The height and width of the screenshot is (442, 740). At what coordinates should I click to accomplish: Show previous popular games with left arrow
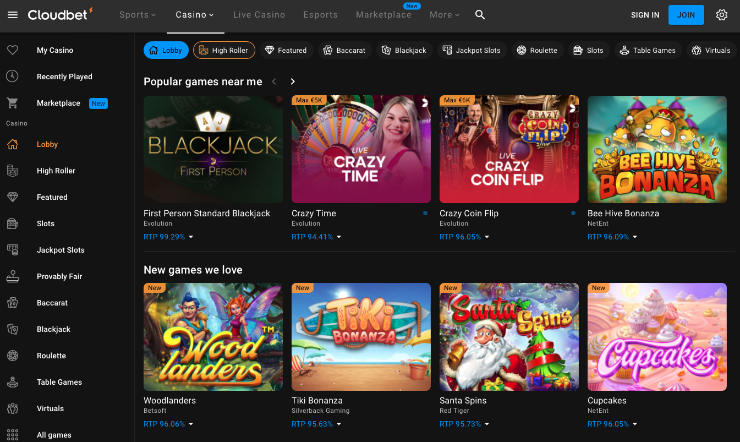point(274,82)
